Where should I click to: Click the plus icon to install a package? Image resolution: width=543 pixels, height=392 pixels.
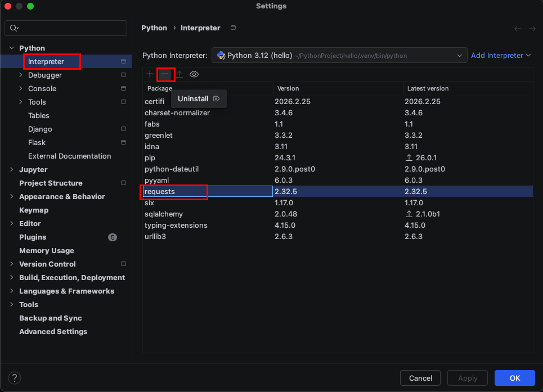point(150,74)
